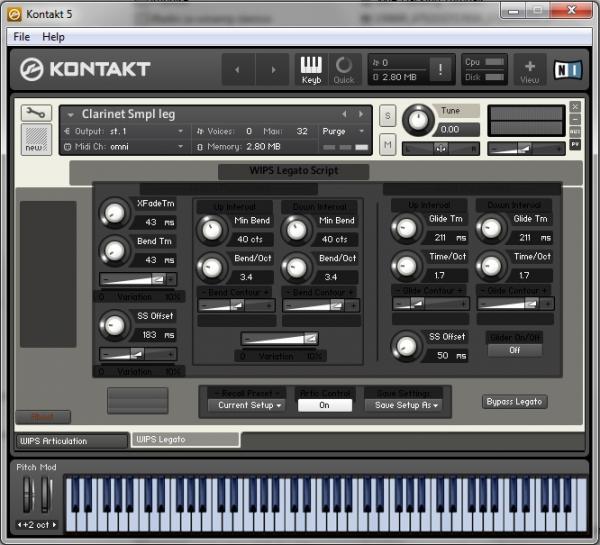Click the left SS Offset 183 ms knob
This screenshot has width=600, height=545.
click(114, 325)
